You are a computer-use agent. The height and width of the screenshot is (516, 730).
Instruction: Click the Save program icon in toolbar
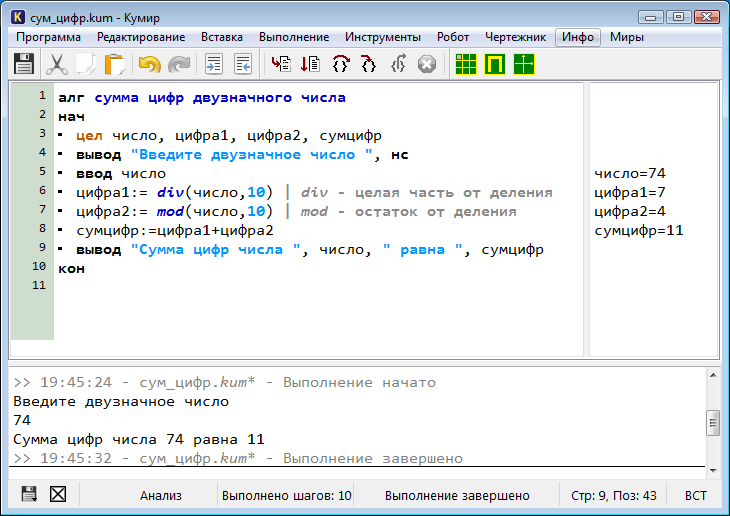(23, 64)
